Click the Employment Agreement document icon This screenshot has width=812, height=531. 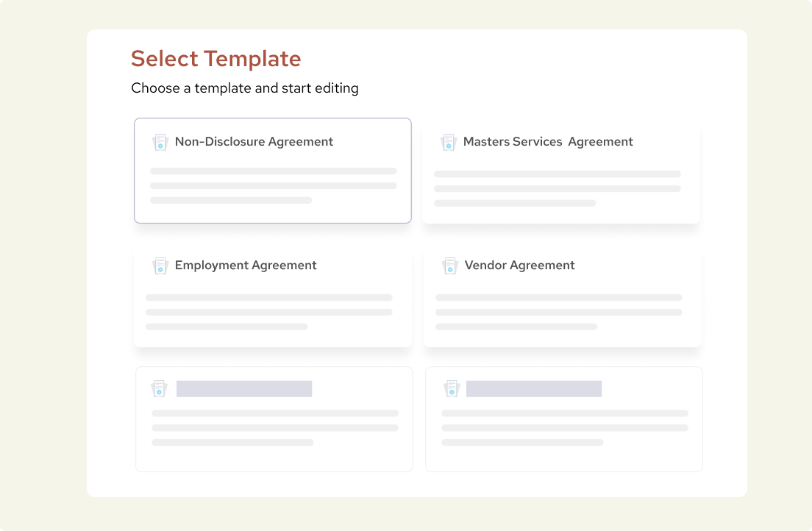tap(160, 265)
